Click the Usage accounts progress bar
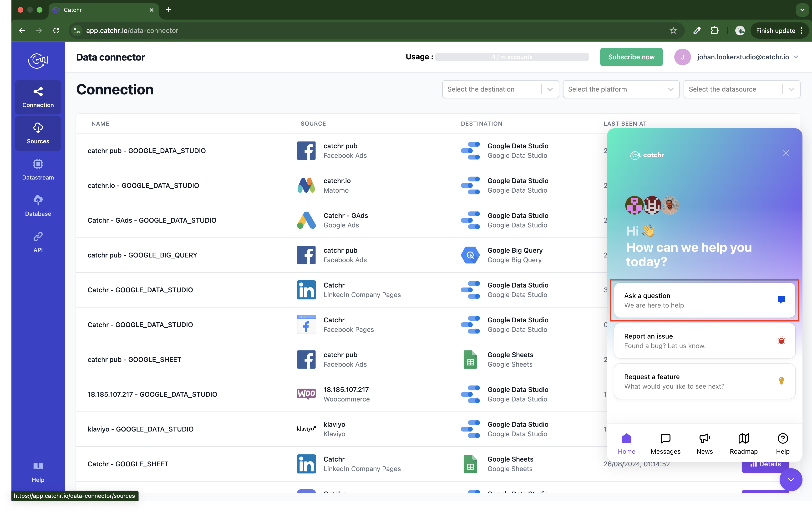 512,57
